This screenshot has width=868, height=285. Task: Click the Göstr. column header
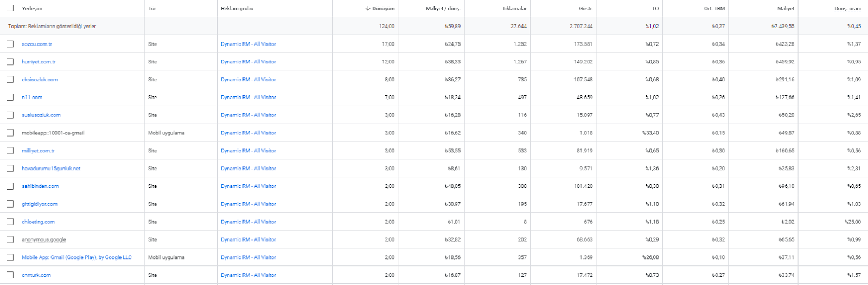(586, 9)
